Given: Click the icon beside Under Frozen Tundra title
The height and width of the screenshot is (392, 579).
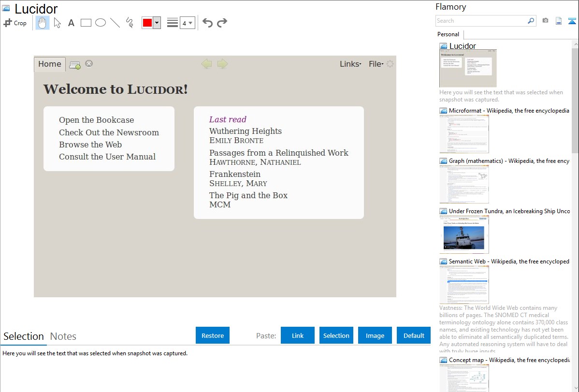Looking at the screenshot, I should pos(444,211).
